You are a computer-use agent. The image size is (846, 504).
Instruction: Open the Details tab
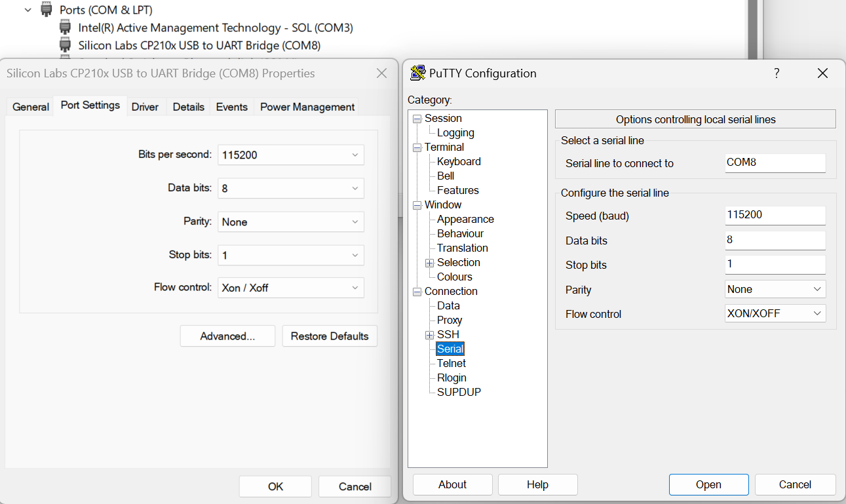(x=189, y=107)
